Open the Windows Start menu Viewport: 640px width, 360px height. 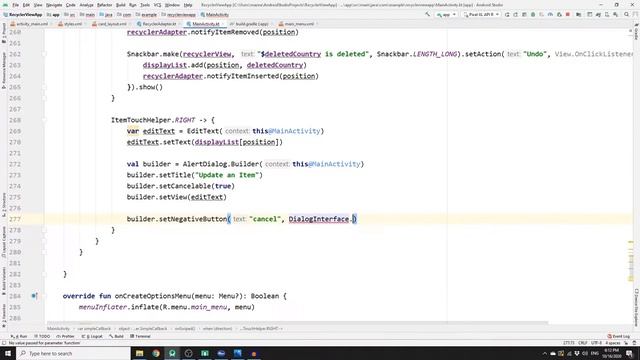pyautogui.click(x=8, y=353)
